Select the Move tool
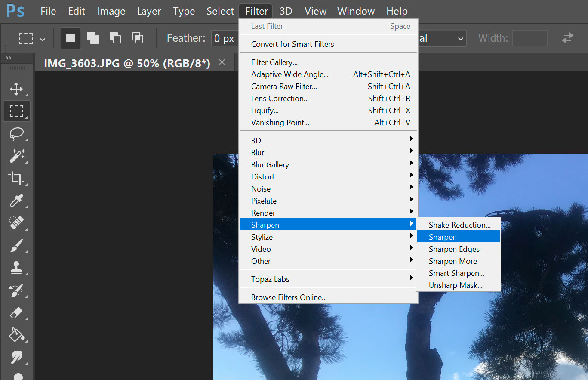Image resolution: width=588 pixels, height=380 pixels. [17, 89]
